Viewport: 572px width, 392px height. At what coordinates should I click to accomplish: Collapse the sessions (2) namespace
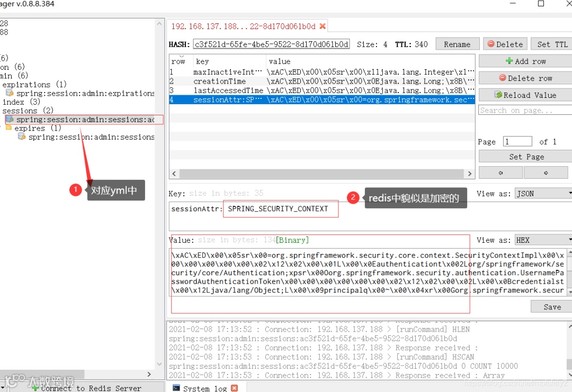coord(28,111)
